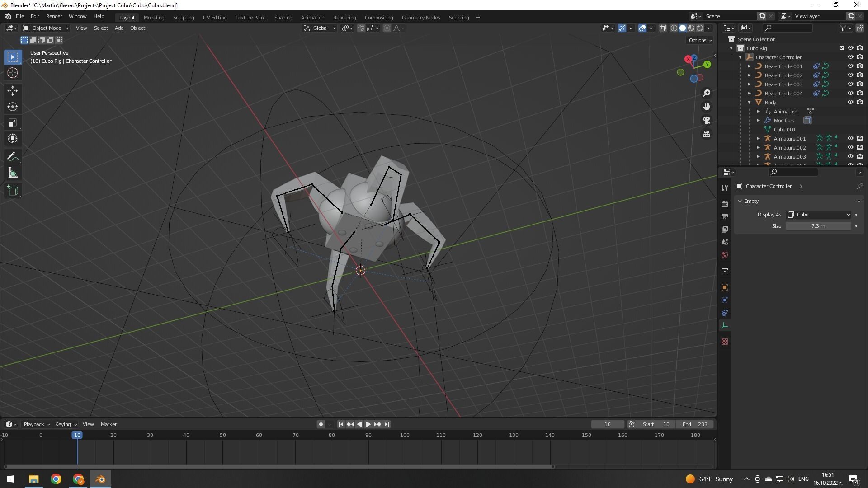The height and width of the screenshot is (488, 868).
Task: Open the Scene properties tab
Action: tap(725, 242)
